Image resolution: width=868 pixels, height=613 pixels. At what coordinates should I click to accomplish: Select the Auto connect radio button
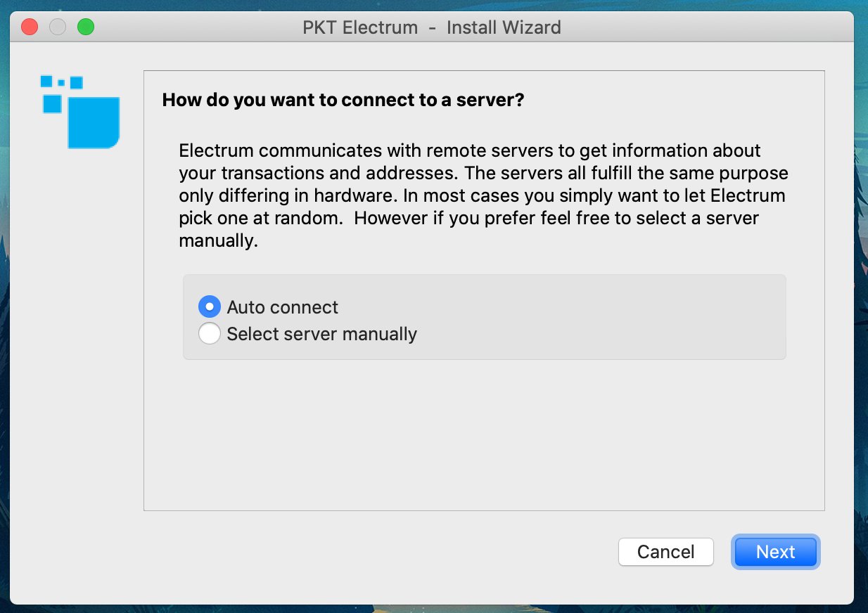pyautogui.click(x=210, y=307)
